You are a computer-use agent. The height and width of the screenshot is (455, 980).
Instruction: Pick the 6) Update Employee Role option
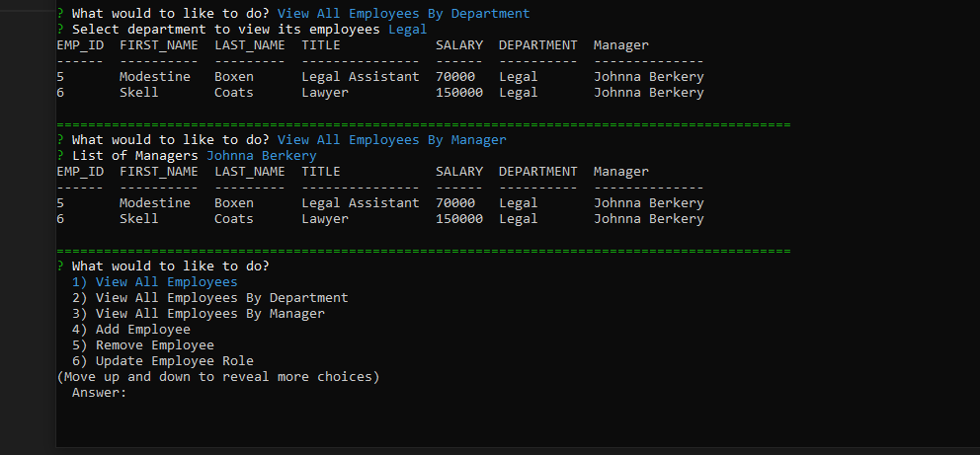pyautogui.click(x=162, y=361)
